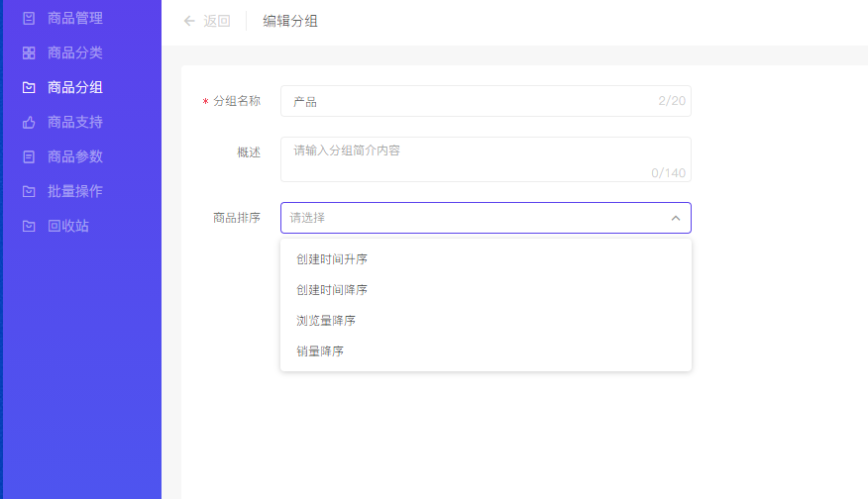Pick 浏览量降序 sorting option
Viewport: 868px width, 499px height.
tap(326, 321)
